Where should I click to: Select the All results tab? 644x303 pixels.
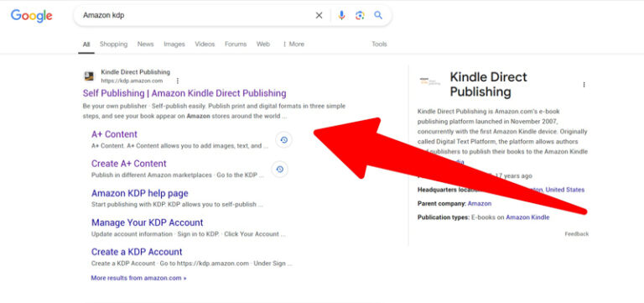(86, 44)
